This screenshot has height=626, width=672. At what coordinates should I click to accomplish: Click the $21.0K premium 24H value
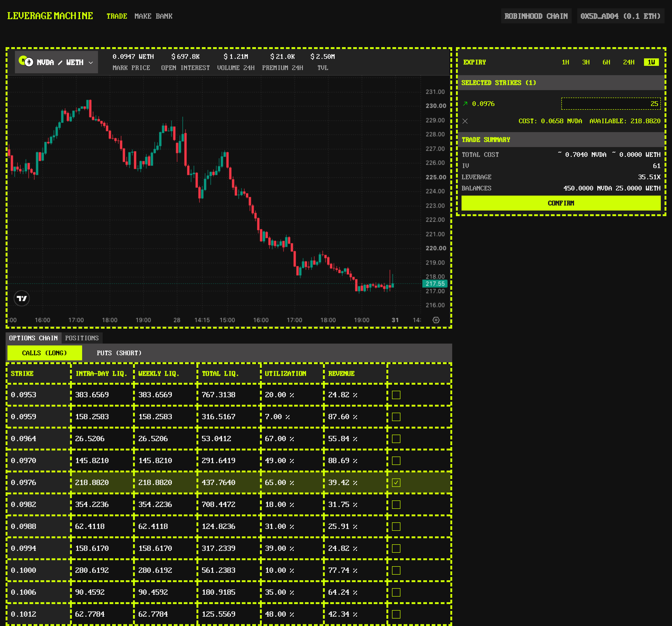(283, 57)
